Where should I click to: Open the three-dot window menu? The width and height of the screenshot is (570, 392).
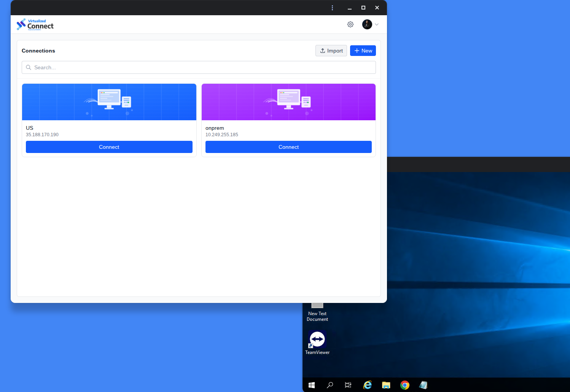coord(332,8)
